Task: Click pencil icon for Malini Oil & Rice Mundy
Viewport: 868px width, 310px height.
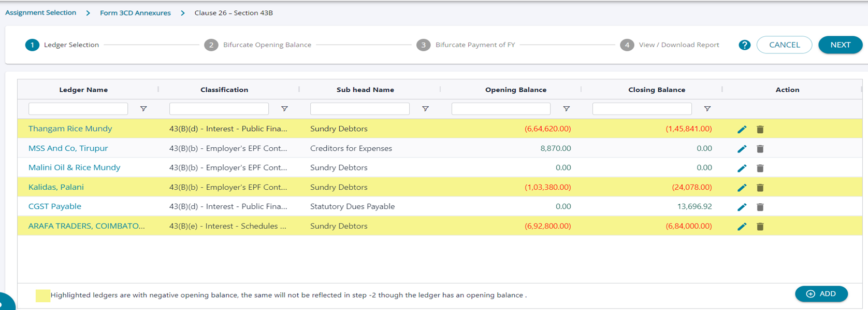Action: (742, 168)
